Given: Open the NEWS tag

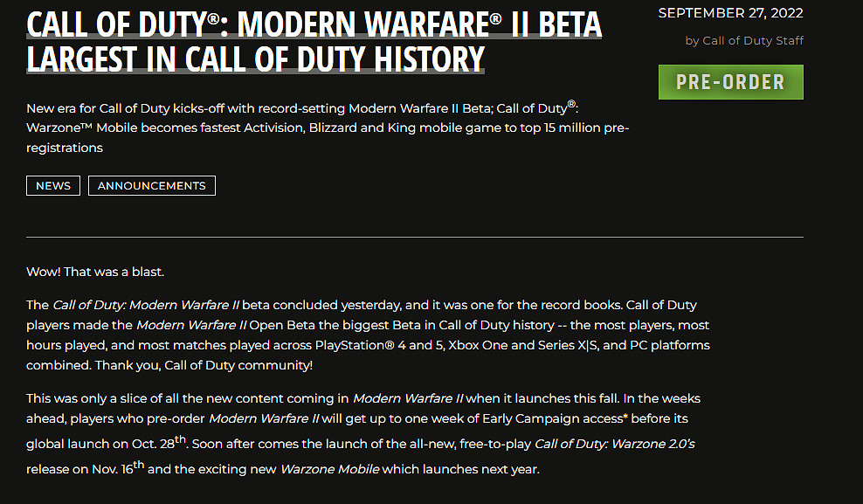Looking at the screenshot, I should (x=53, y=185).
